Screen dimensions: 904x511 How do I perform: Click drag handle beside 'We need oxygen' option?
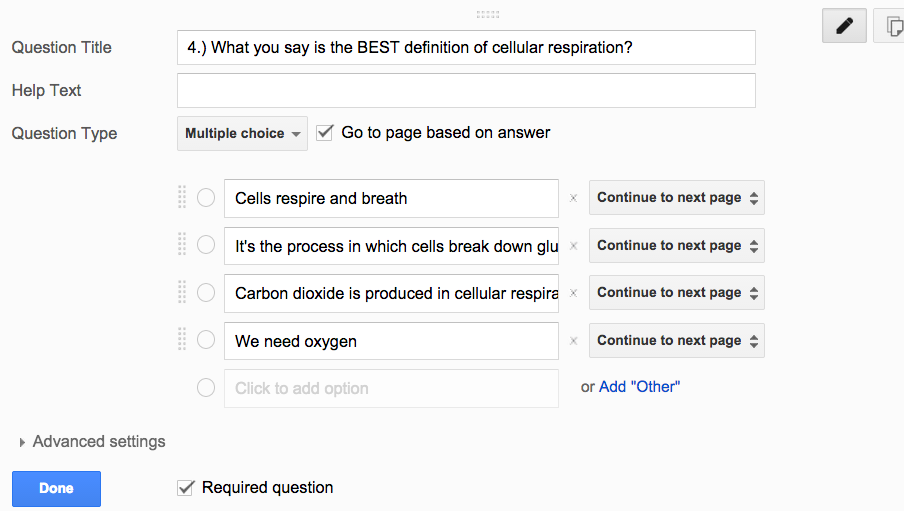pos(182,341)
